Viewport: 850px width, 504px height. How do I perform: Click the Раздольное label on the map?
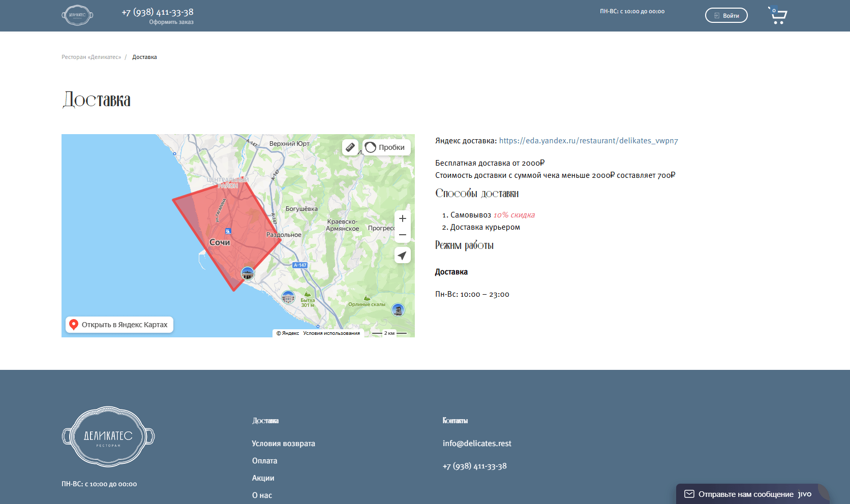coord(284,235)
